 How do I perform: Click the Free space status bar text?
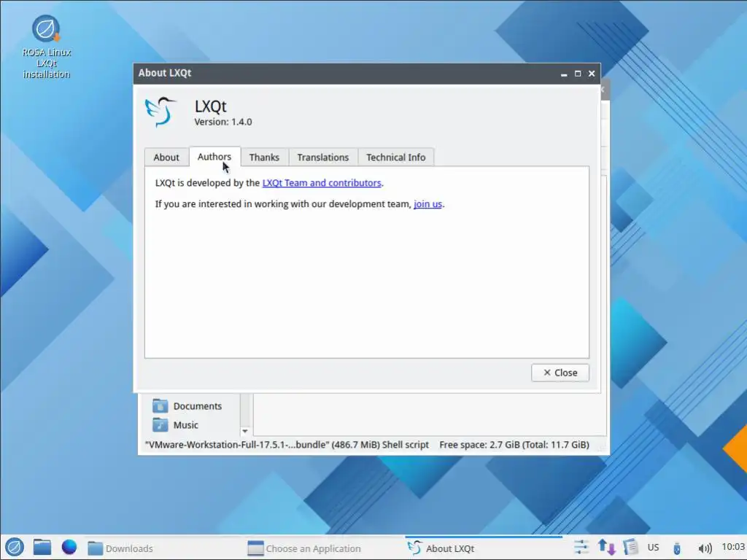[514, 445]
